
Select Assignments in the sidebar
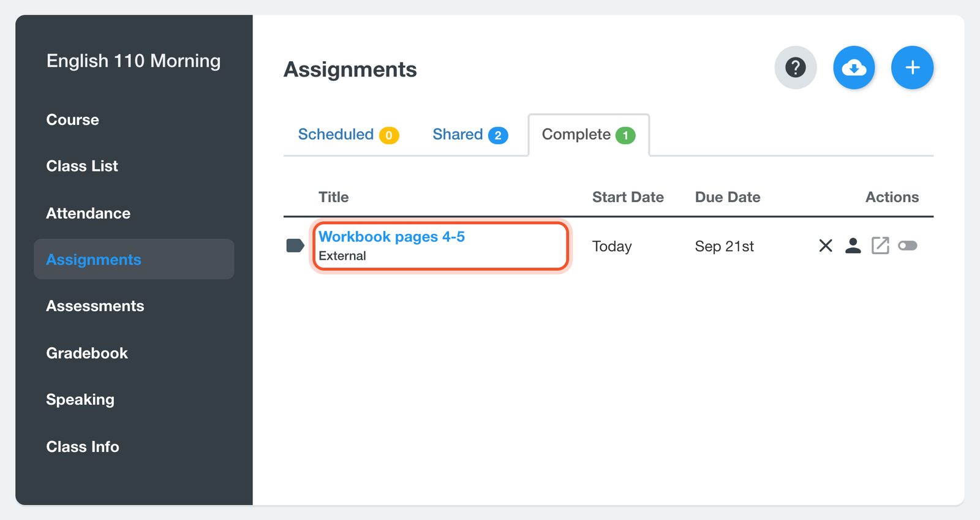(134, 259)
